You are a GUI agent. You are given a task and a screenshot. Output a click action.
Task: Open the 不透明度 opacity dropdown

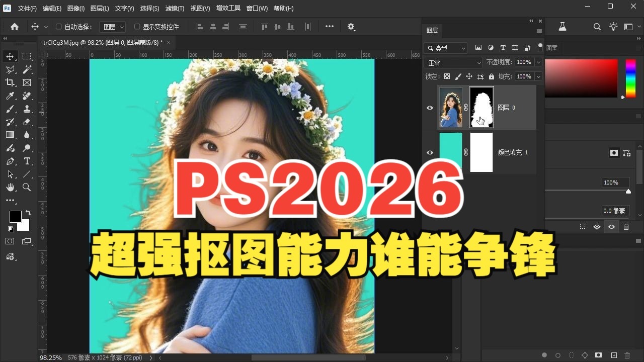[x=538, y=62]
